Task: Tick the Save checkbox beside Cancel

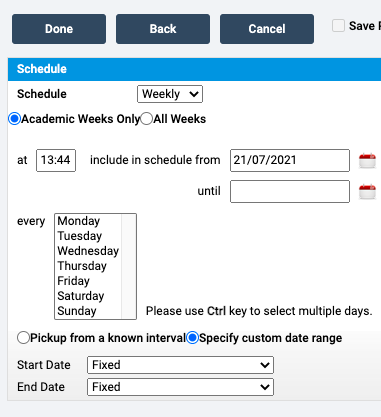Action: 338,26
